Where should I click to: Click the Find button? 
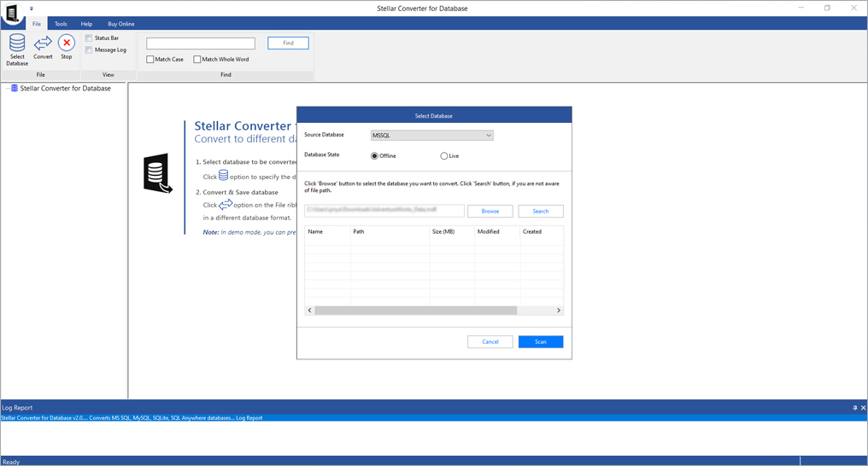289,44
